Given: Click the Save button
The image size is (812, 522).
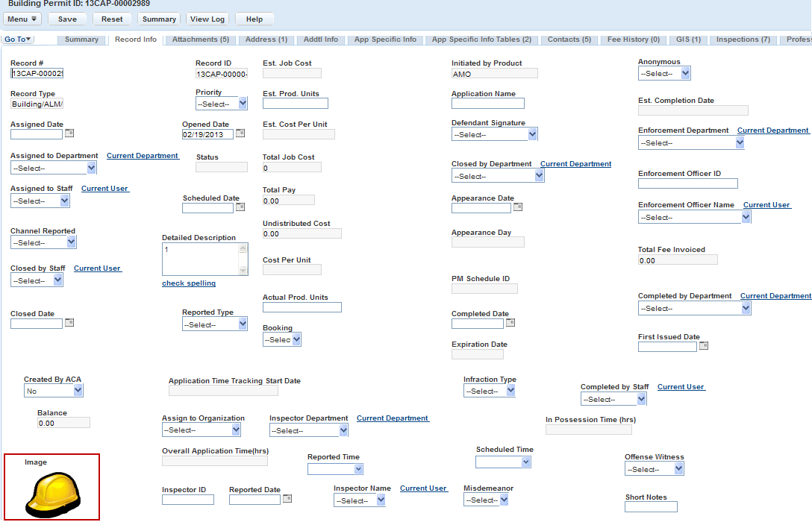Looking at the screenshot, I should pyautogui.click(x=67, y=19).
